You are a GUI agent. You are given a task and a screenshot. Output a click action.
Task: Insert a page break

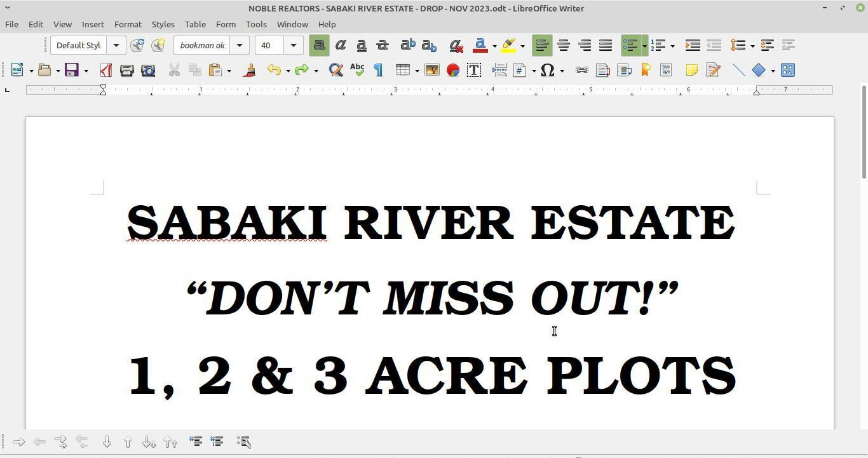coord(499,70)
